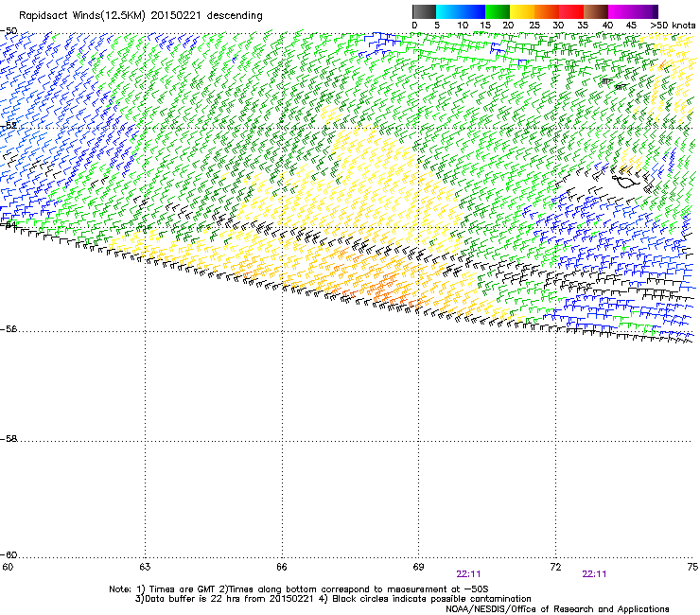This screenshot has height=615, width=700.
Task: Click the purple '22:11' time nearest longitude 69
Action: click(468, 574)
